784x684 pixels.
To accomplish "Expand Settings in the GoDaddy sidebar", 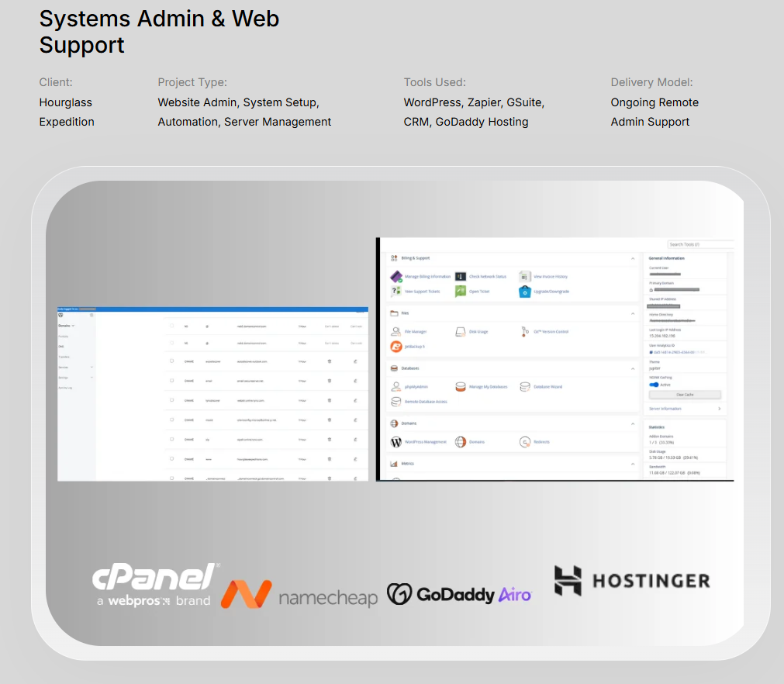I will point(92,378).
